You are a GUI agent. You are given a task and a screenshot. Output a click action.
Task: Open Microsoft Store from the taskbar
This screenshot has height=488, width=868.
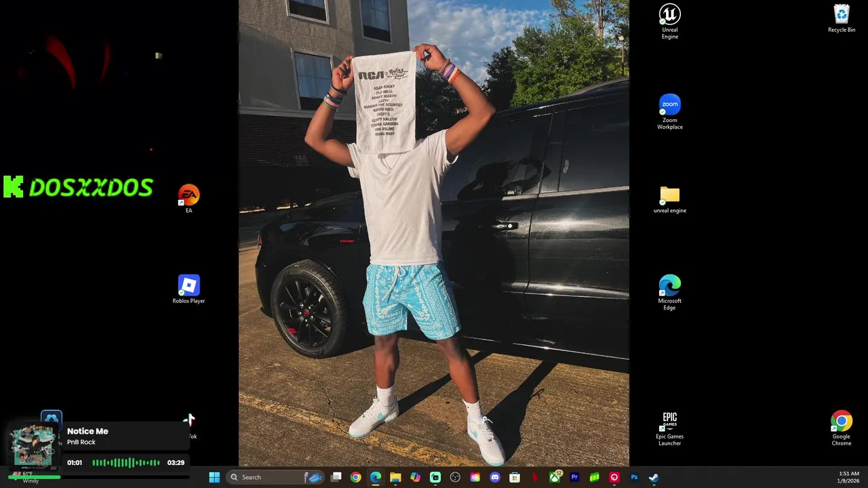coord(515,477)
